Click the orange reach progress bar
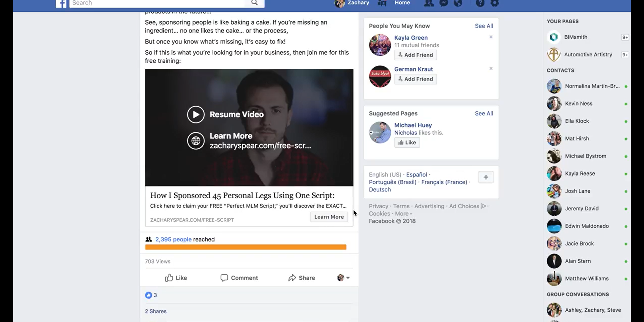The image size is (644, 322). pyautogui.click(x=246, y=247)
